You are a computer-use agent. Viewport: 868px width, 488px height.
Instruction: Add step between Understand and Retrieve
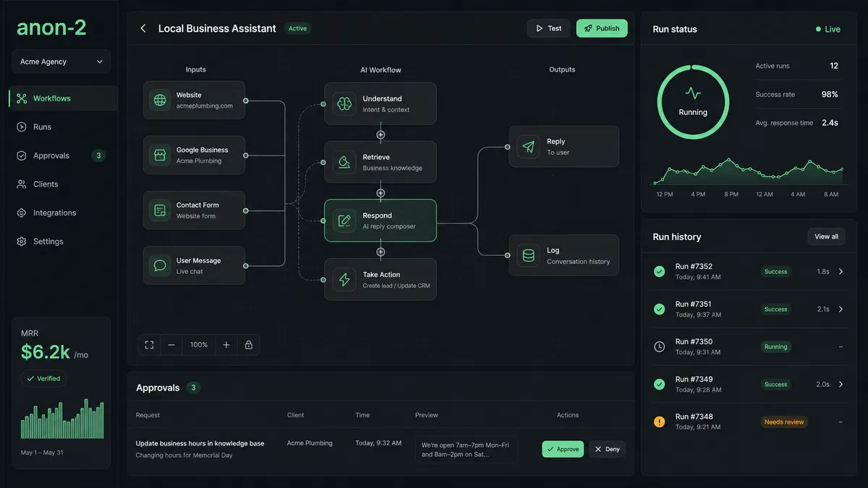coord(380,134)
